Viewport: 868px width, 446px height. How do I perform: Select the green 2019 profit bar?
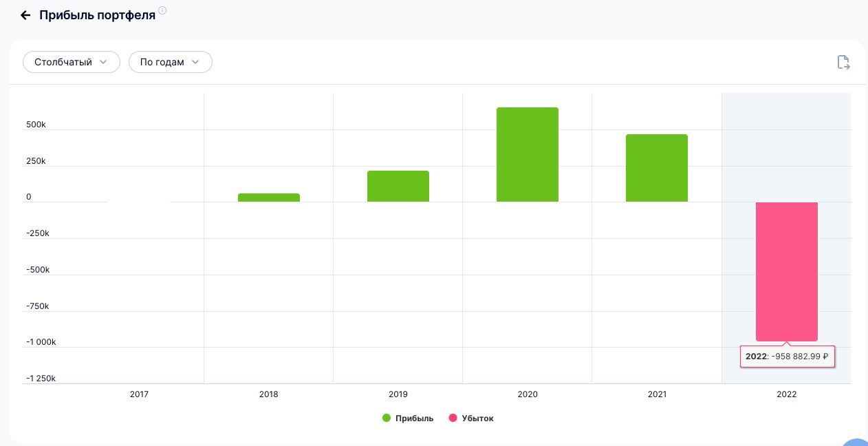[x=398, y=186]
